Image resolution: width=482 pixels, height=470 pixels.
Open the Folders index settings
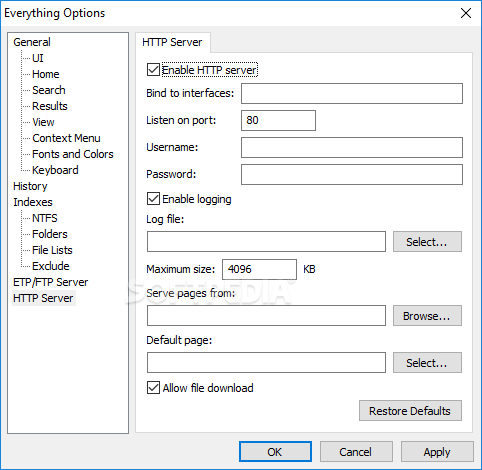50,234
